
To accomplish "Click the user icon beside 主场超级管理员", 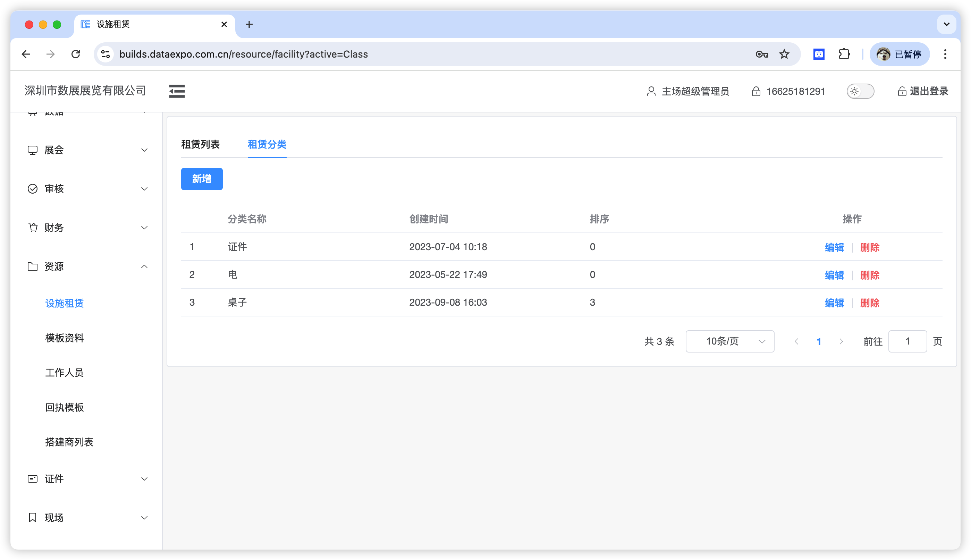I will (x=651, y=91).
